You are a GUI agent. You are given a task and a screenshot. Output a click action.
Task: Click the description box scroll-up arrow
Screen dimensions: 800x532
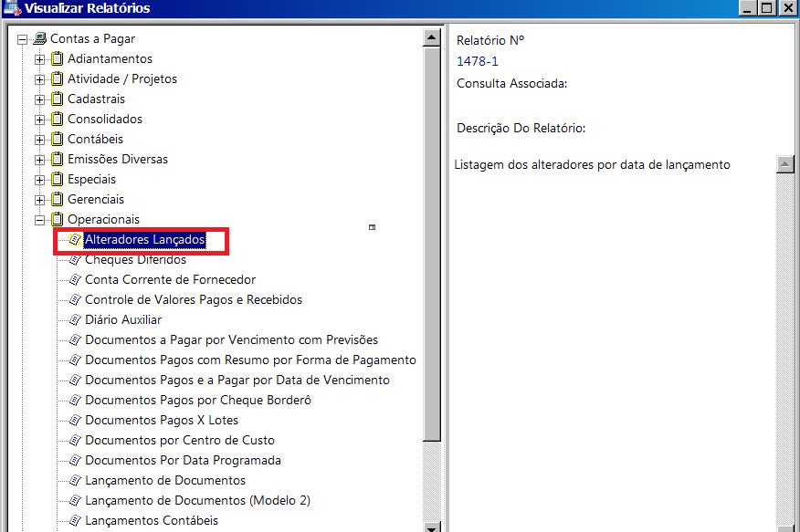(x=785, y=164)
